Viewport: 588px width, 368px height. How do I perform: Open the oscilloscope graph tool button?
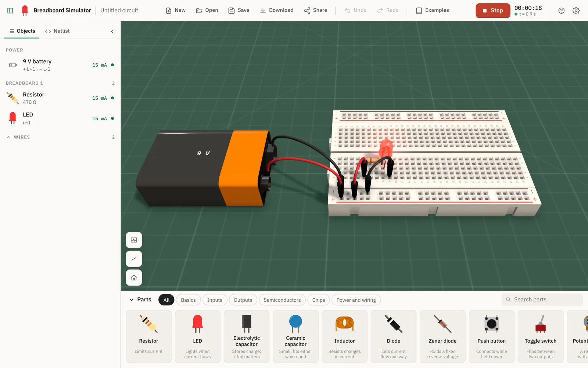tap(134, 240)
